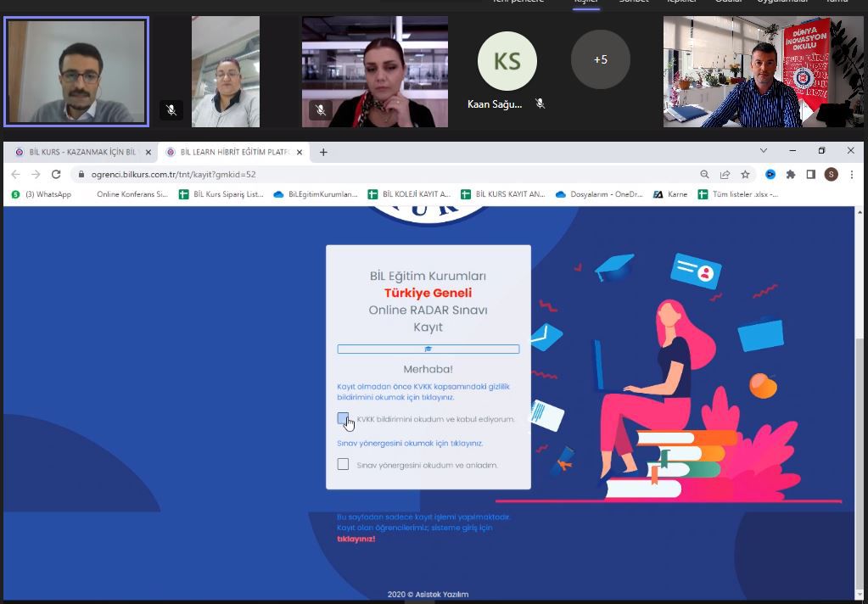Click the mute microphone icon next to Kaan Sağu

[x=540, y=103]
